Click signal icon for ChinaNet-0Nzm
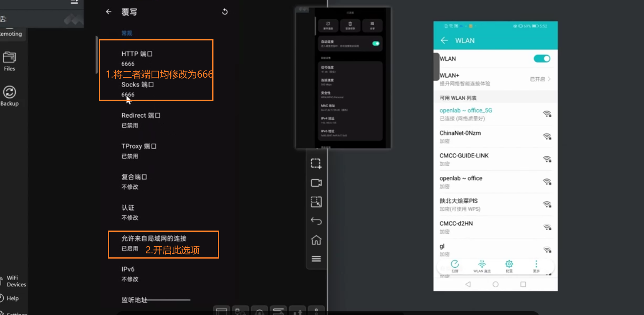The width and height of the screenshot is (644, 315). (x=547, y=136)
